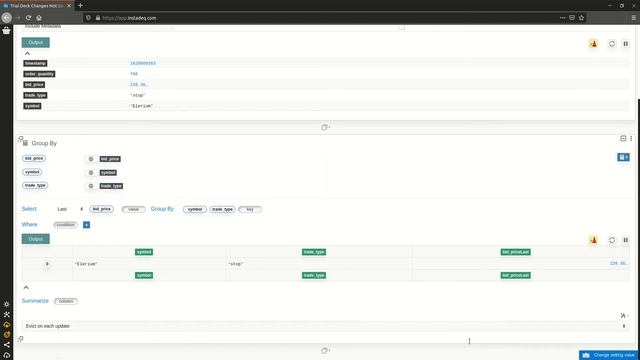Image resolution: width=640 pixels, height=360 pixels.
Task: Click the key placeholder after trade_type pill
Action: pos(250,209)
